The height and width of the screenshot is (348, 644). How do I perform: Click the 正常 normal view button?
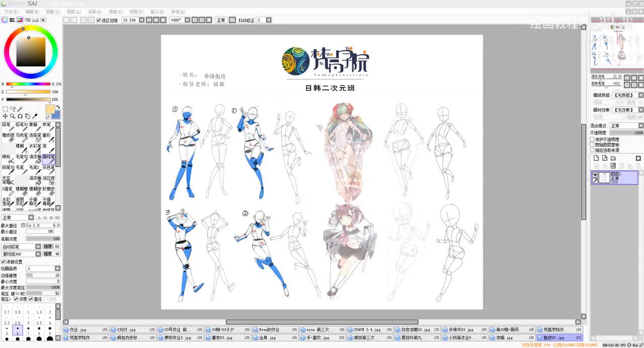[x=221, y=20]
